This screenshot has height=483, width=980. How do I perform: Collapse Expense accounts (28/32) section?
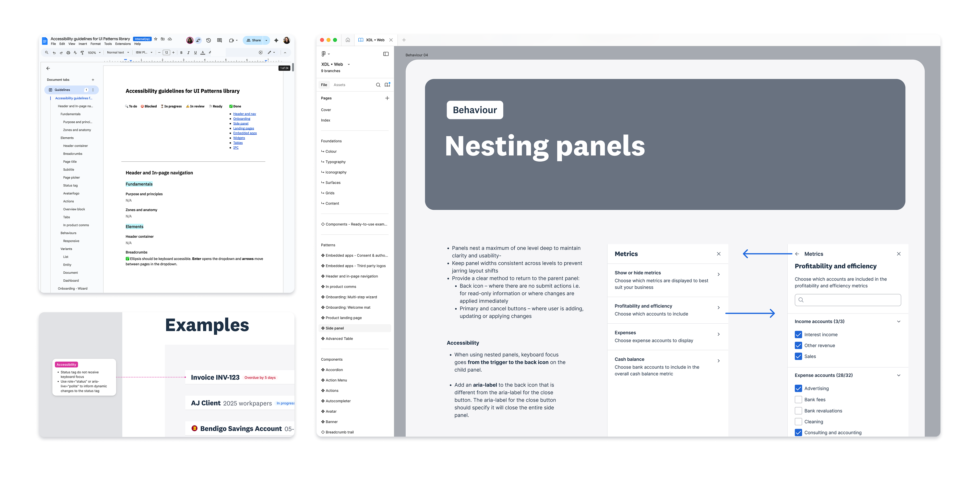point(899,376)
